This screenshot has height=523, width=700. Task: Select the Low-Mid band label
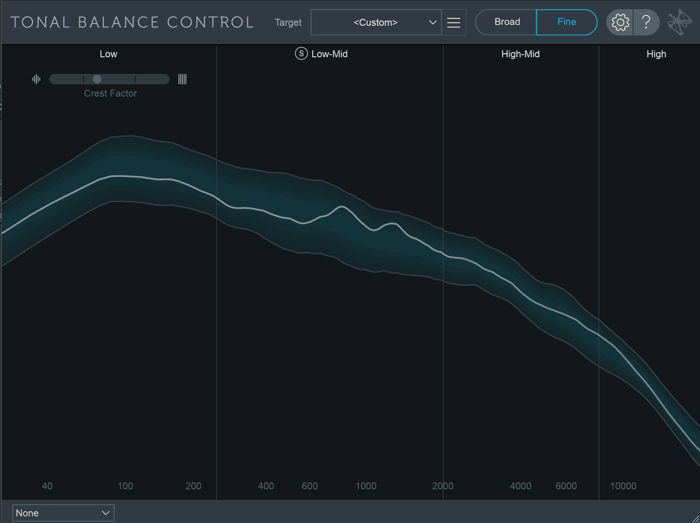click(x=329, y=54)
